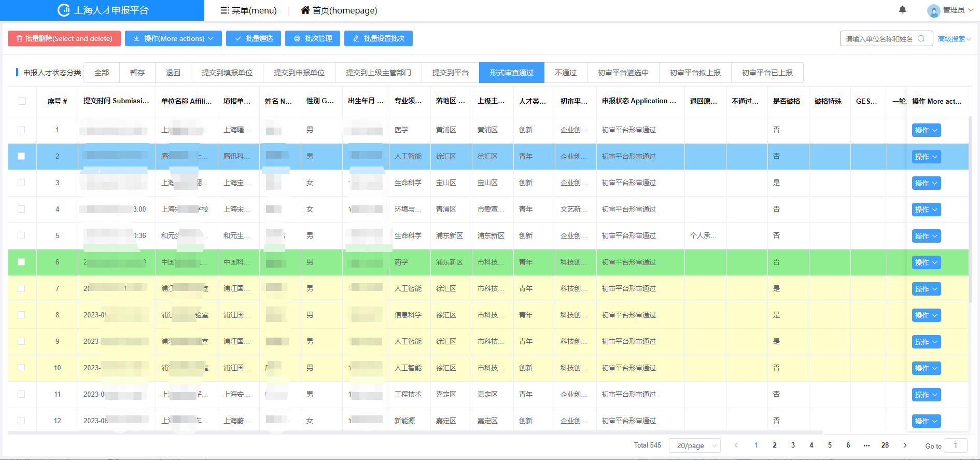This screenshot has height=460, width=980.
Task: Open the page size 20/page dropdown
Action: (694, 445)
